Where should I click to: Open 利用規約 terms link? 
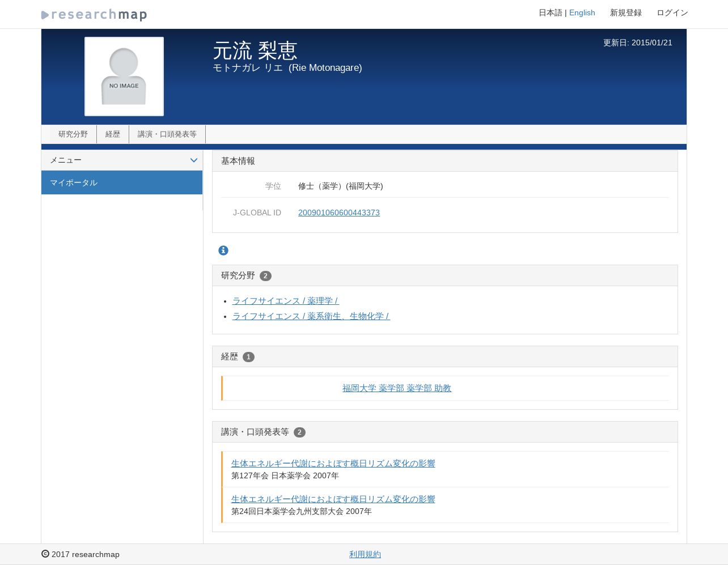[x=365, y=554]
